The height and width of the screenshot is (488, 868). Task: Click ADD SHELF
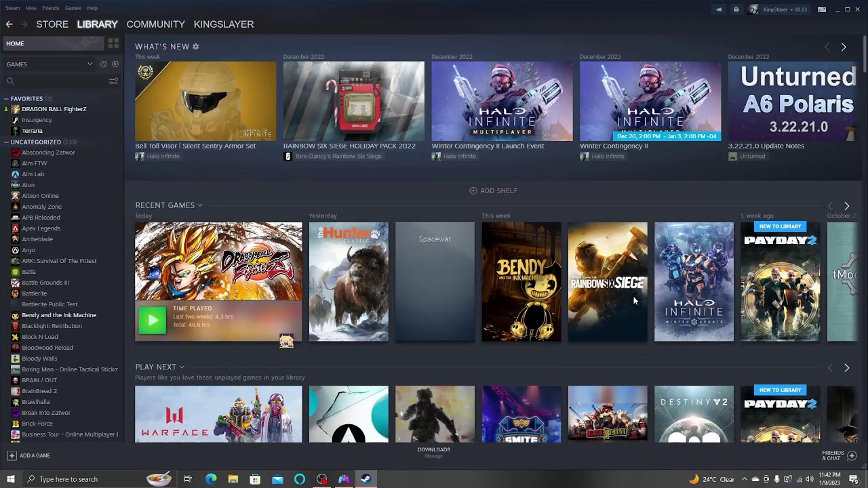[x=493, y=191]
